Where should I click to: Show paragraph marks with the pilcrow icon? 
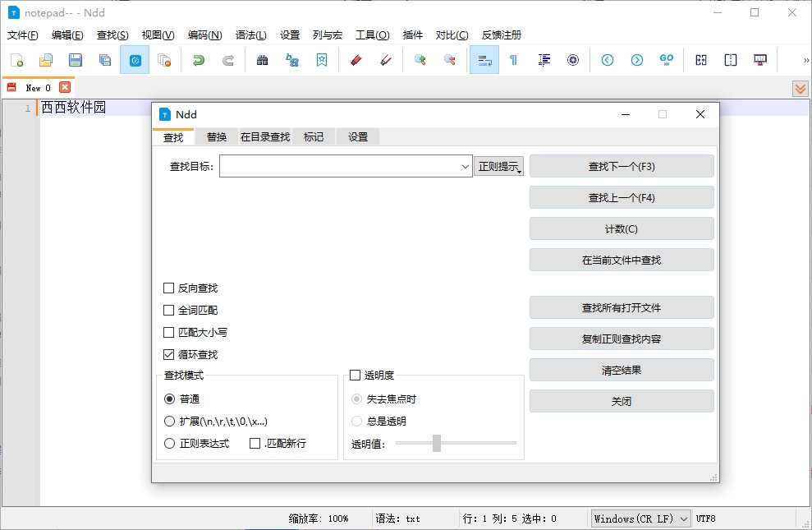point(513,60)
